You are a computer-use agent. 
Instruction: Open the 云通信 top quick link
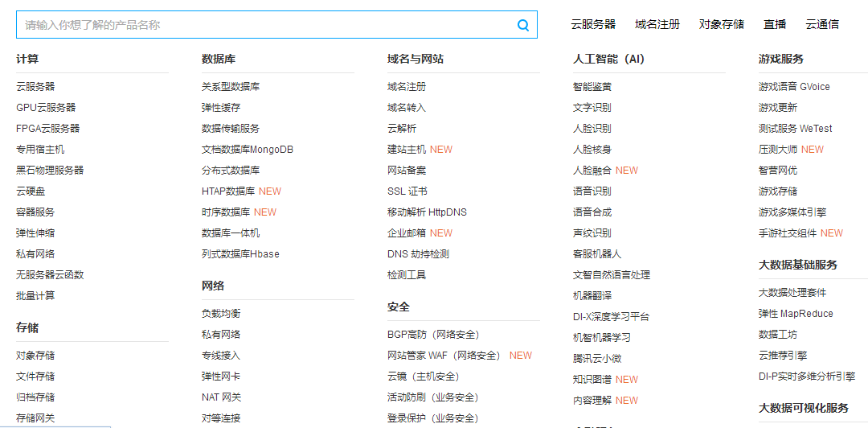click(822, 24)
